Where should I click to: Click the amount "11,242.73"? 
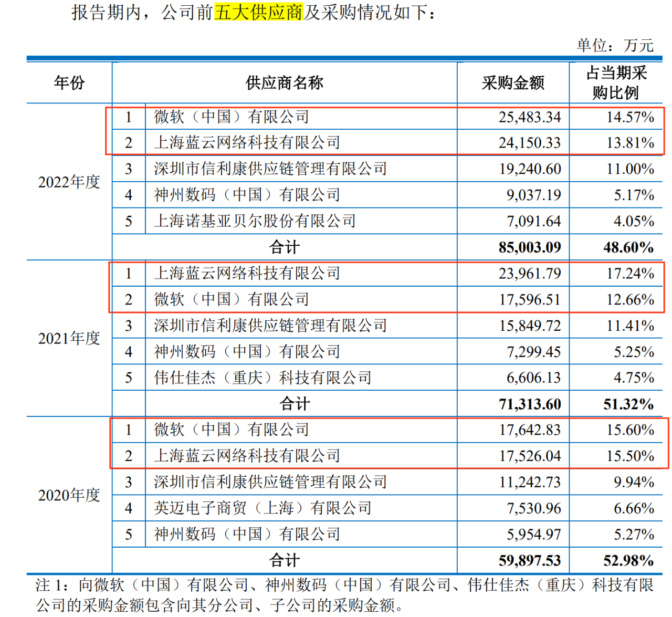point(530,482)
